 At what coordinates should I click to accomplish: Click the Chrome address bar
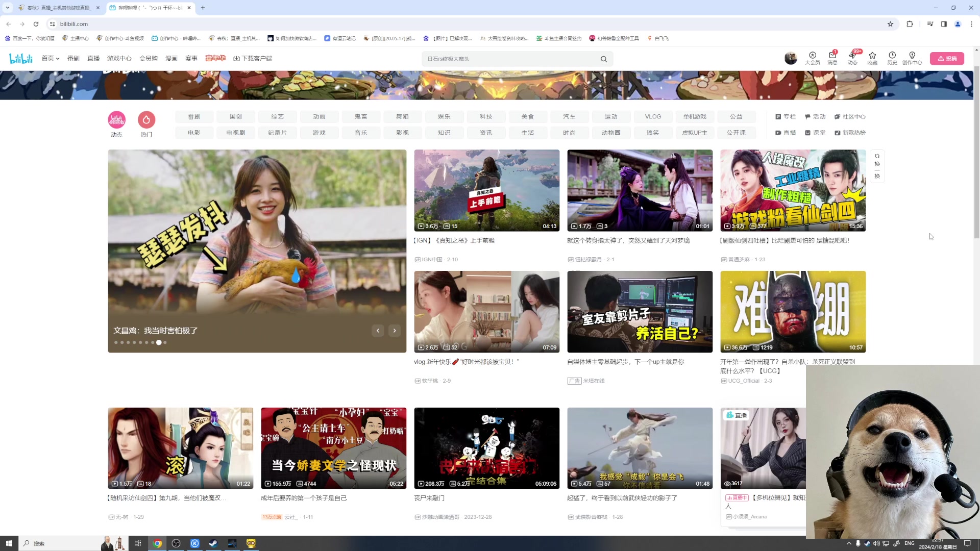coord(470,24)
